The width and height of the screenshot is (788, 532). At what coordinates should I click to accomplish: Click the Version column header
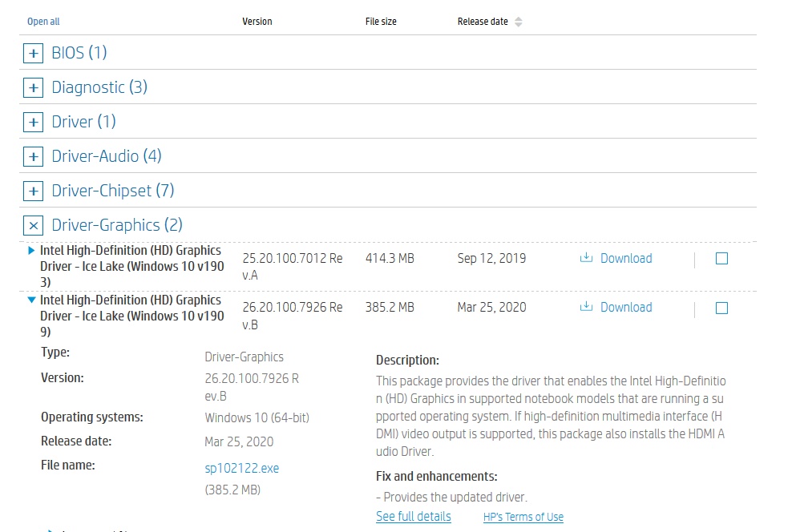[x=257, y=22]
